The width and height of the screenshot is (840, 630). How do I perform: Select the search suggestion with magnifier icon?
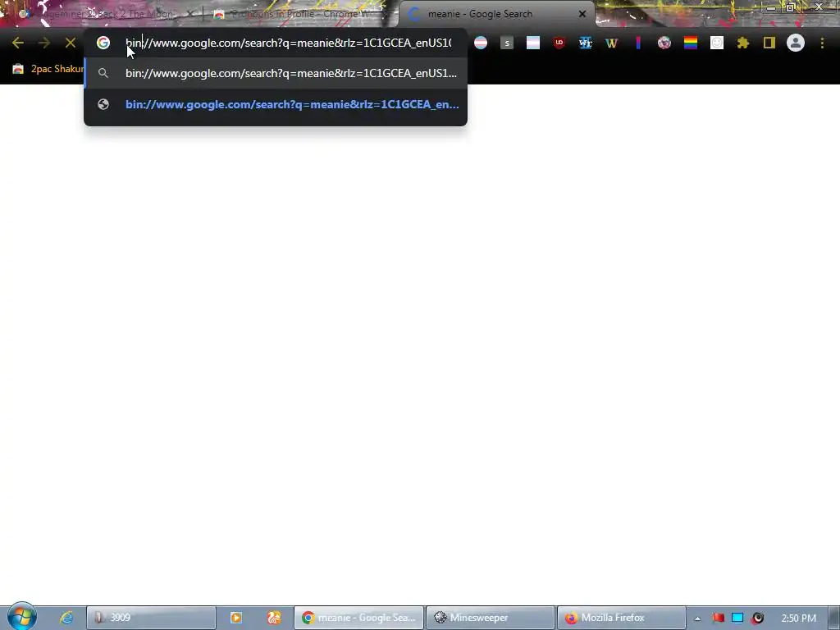click(x=276, y=73)
